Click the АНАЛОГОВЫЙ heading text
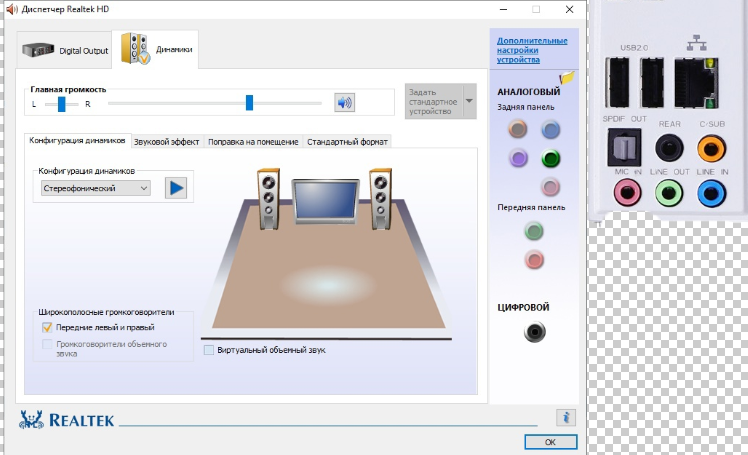 (x=529, y=92)
